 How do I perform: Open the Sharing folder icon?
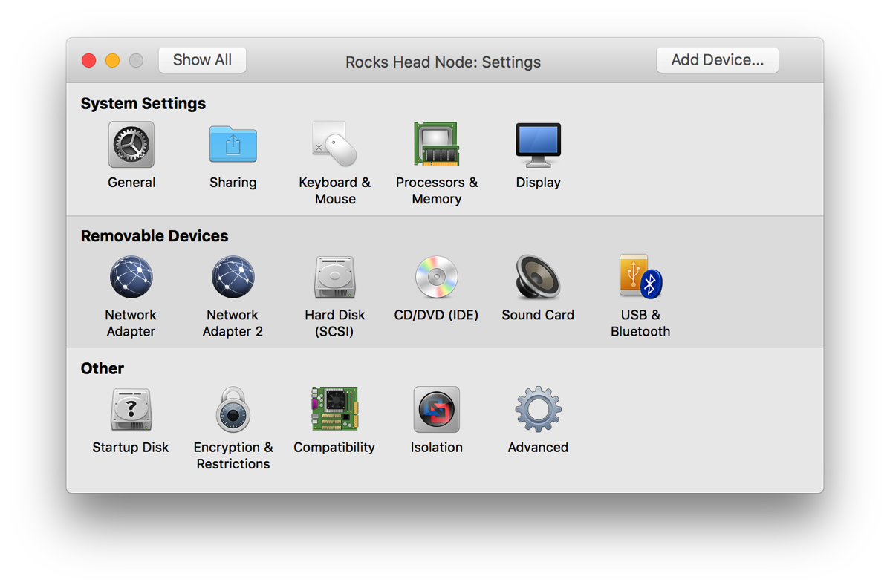(233, 146)
